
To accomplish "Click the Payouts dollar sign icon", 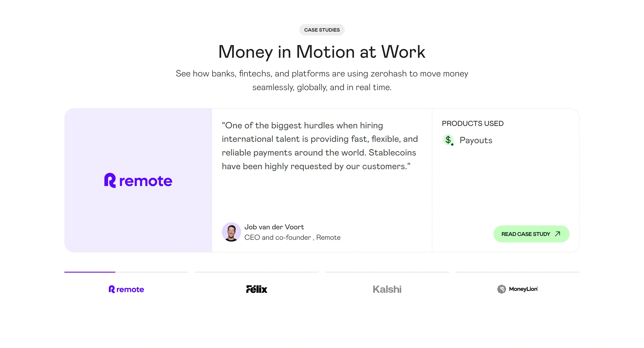I will [x=448, y=140].
